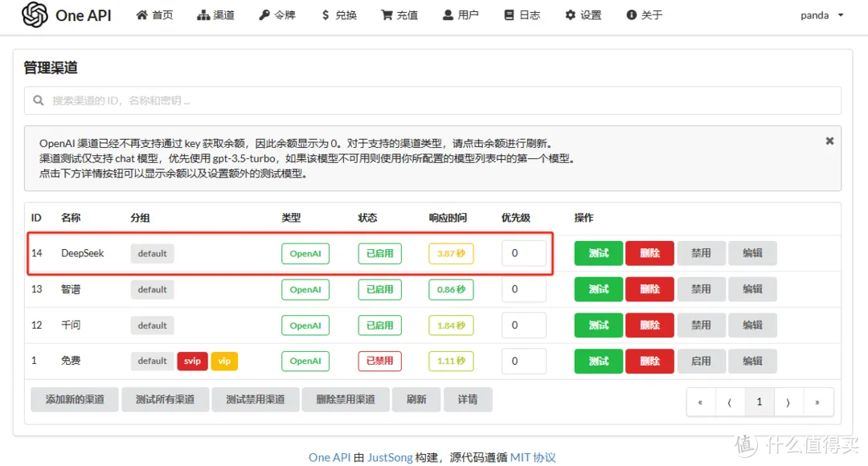Disable the DeepSeek channel
Screen dimensions: 868x466
[701, 253]
